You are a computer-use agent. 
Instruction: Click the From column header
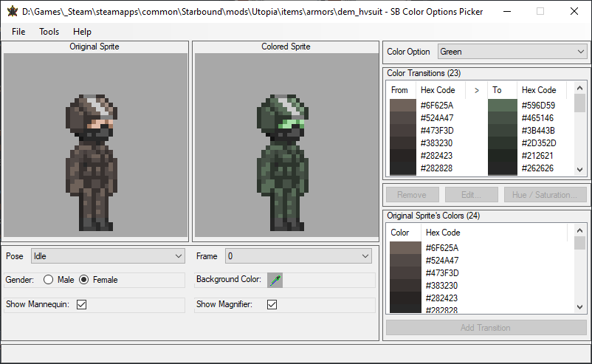pyautogui.click(x=402, y=90)
